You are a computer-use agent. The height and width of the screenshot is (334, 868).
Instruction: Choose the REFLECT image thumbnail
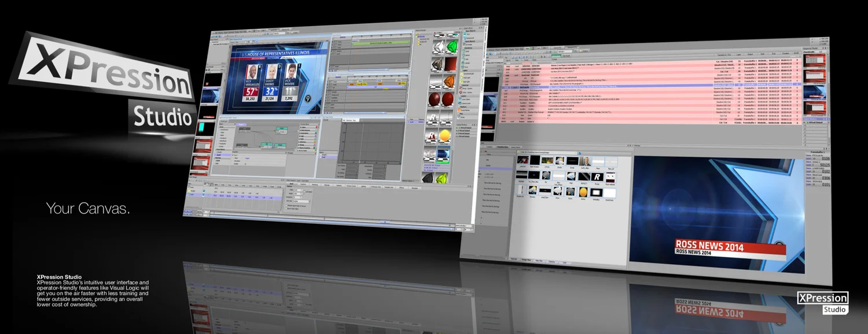(x=584, y=176)
